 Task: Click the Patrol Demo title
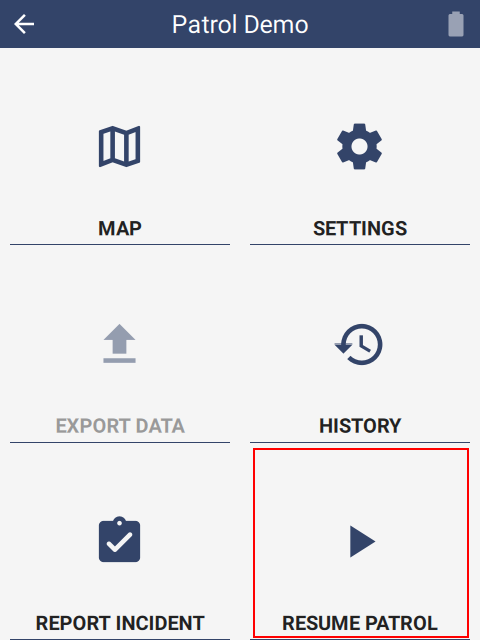click(x=240, y=24)
